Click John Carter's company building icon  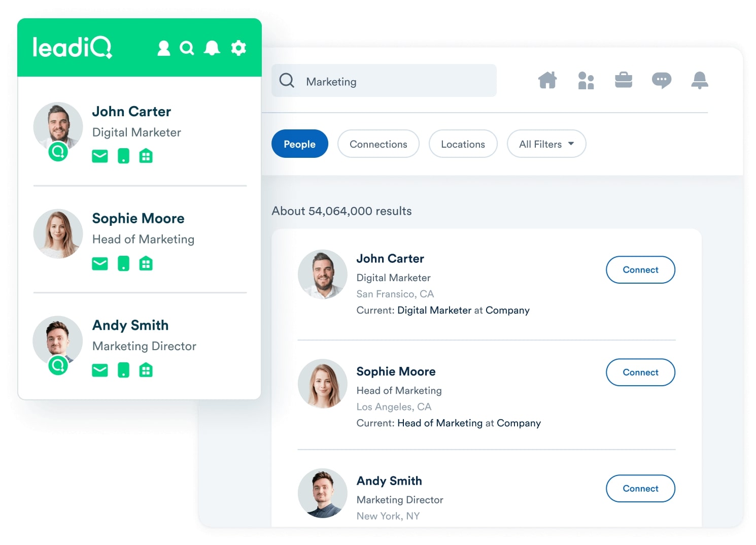coord(146,156)
